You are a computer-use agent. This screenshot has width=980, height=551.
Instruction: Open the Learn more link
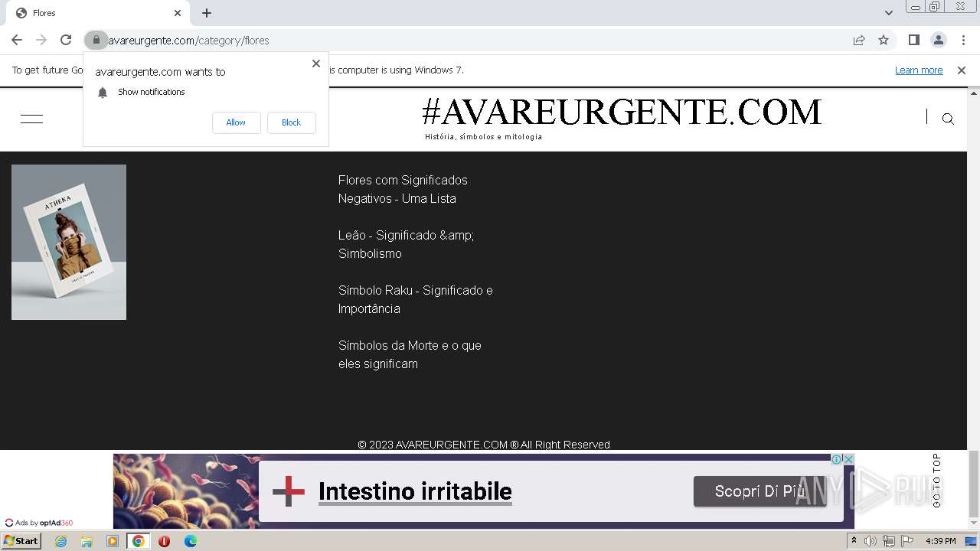pos(919,70)
